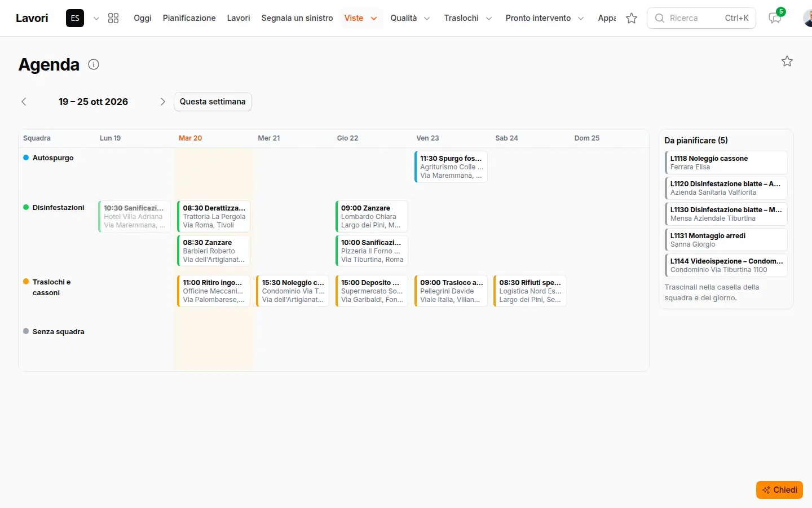Open the 15:00 Deposito Supermercato card
Screen dimensions: 812x508
tap(372, 291)
